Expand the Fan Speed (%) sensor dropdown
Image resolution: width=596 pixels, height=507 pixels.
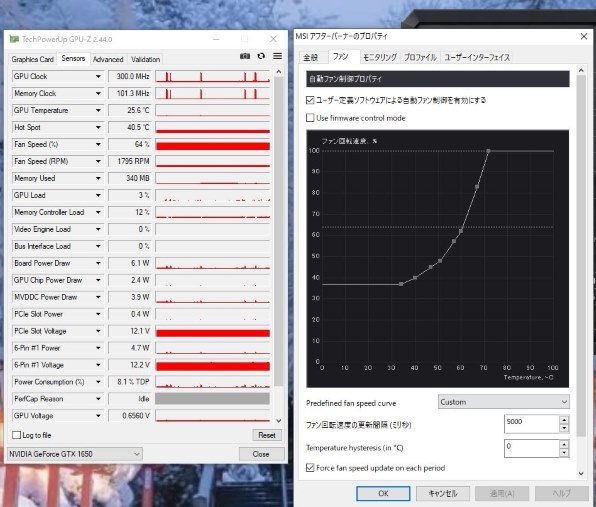(98, 144)
